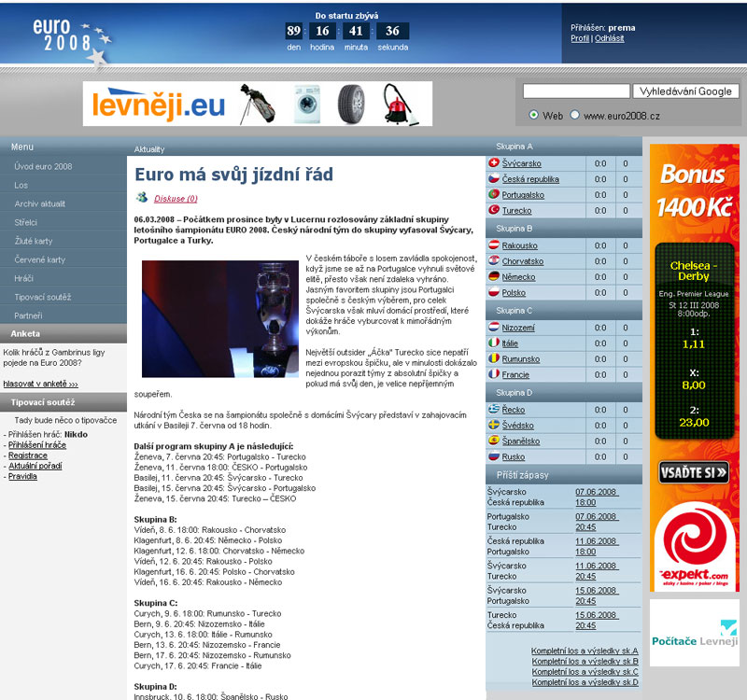Click the Russia flag icon
This screenshot has width=747, height=700.
pyautogui.click(x=494, y=456)
